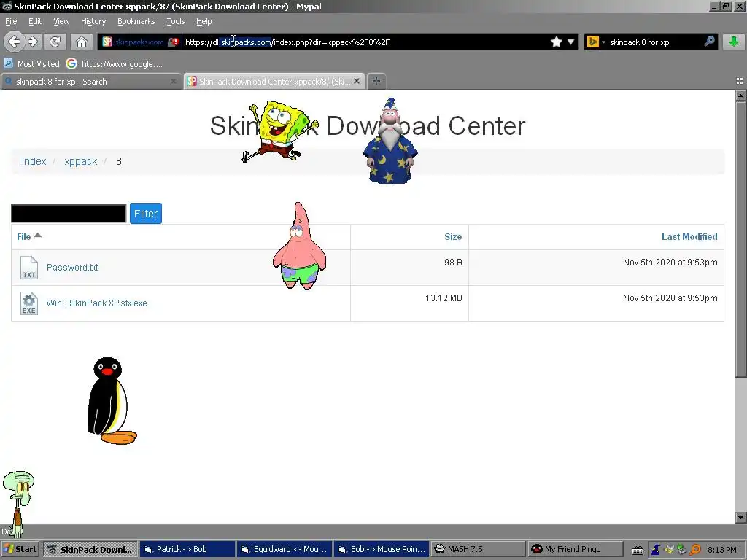Click the orange magnifier tray icon
The height and width of the screenshot is (560, 747).
click(x=695, y=550)
